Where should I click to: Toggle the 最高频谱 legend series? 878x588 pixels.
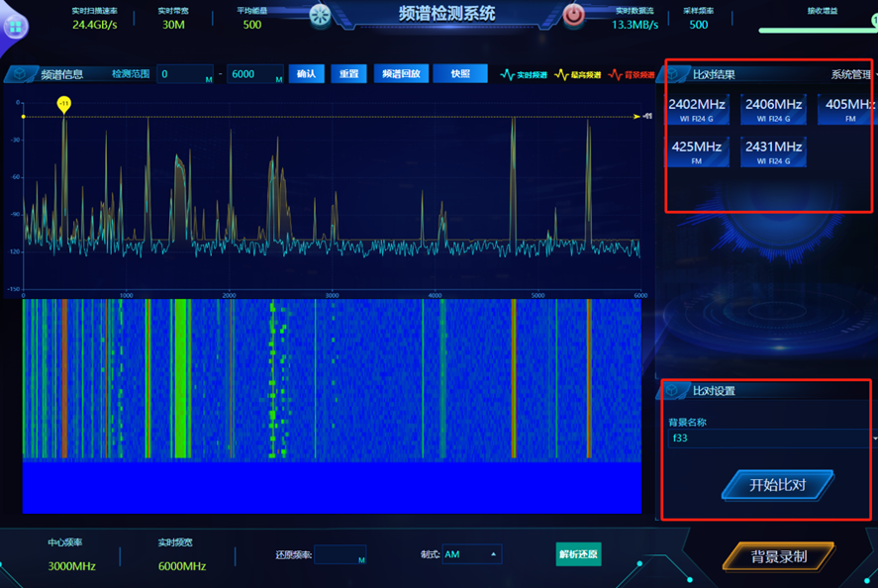click(577, 74)
